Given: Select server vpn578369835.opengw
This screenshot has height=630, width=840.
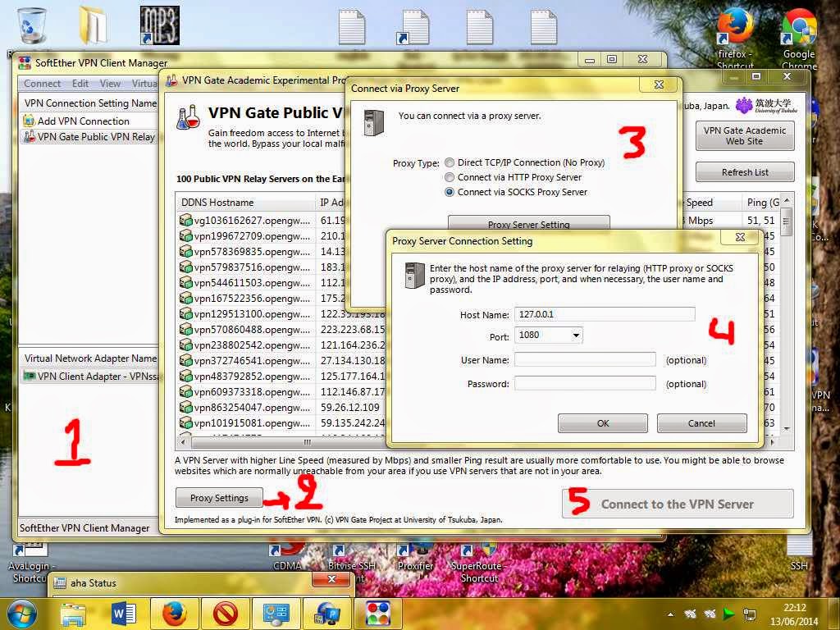Looking at the screenshot, I should pyautogui.click(x=245, y=251).
